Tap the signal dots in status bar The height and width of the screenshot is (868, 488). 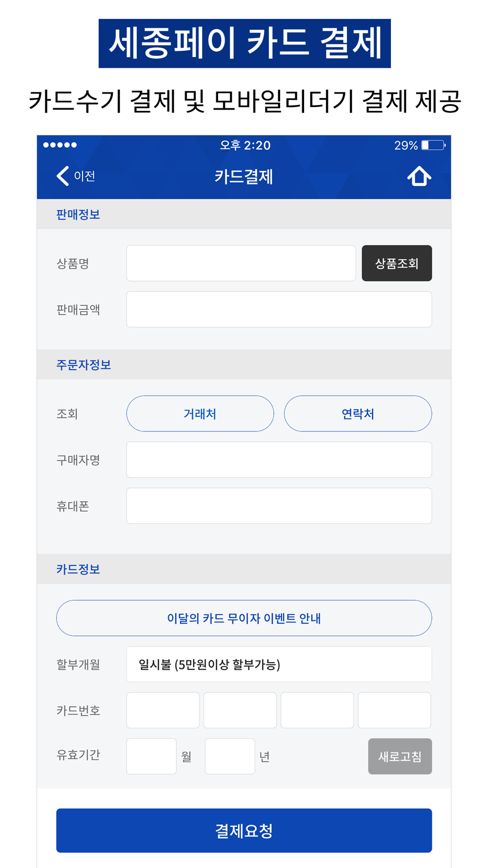60,145
